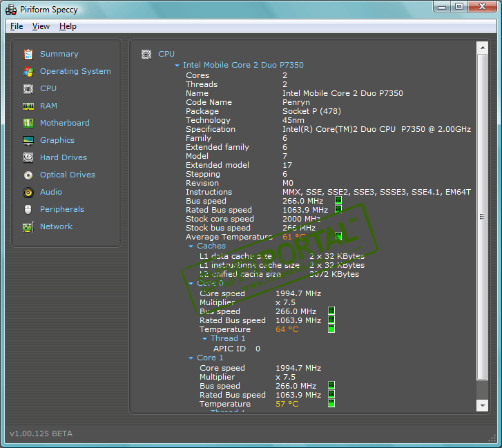
Task: Click the APIC ID 0 row
Action: [x=237, y=349]
